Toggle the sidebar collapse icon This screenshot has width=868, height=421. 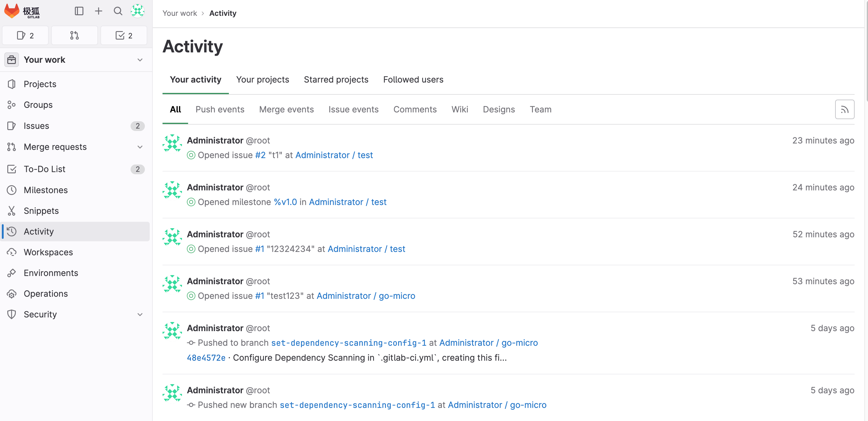pyautogui.click(x=79, y=11)
